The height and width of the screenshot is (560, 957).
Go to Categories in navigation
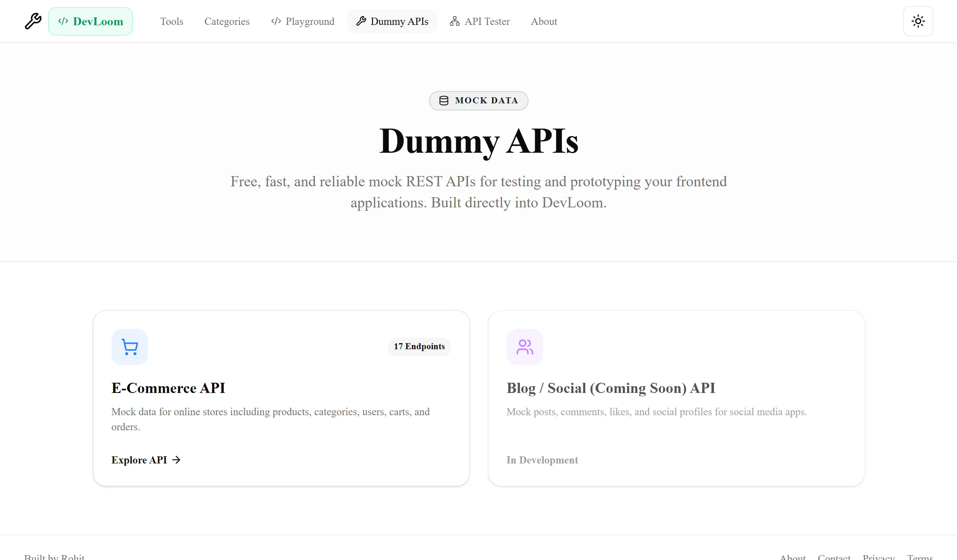coord(227,21)
